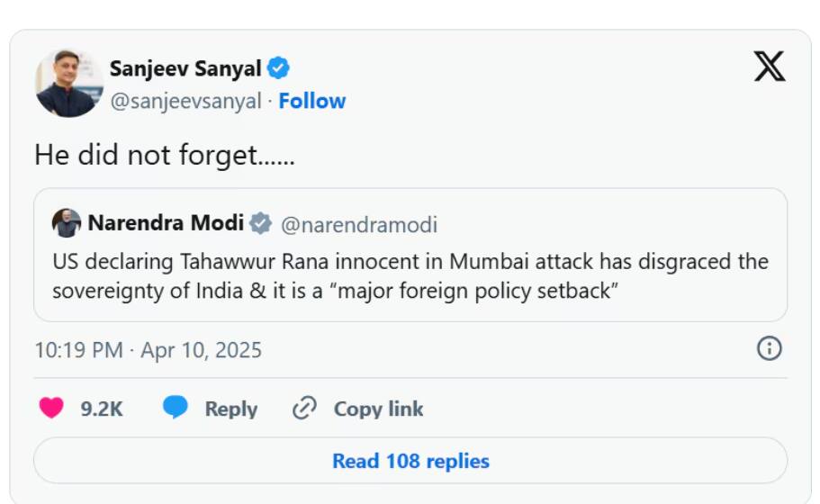This screenshot has width=820, height=504.
Task: Click Narendra Modi's verified badge
Action: [x=260, y=223]
